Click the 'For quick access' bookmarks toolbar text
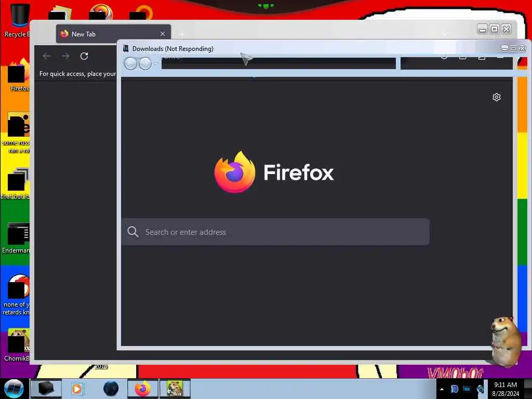This screenshot has width=532, height=399. click(78, 74)
